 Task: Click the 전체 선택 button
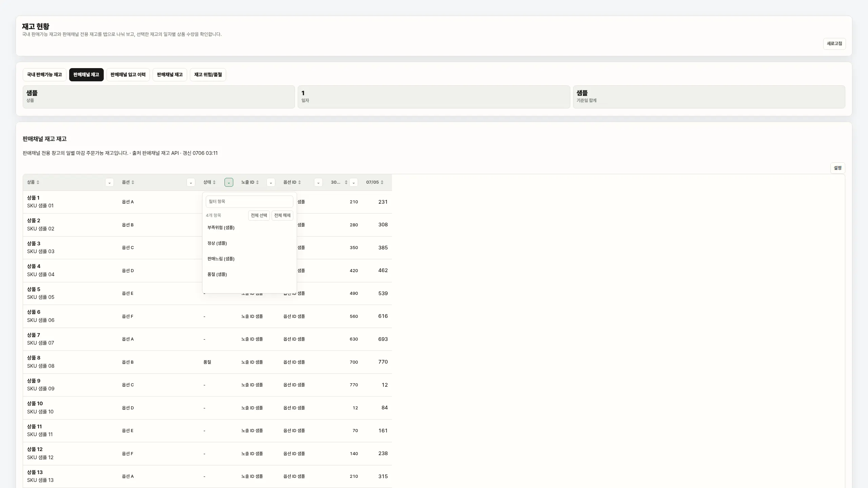point(259,216)
